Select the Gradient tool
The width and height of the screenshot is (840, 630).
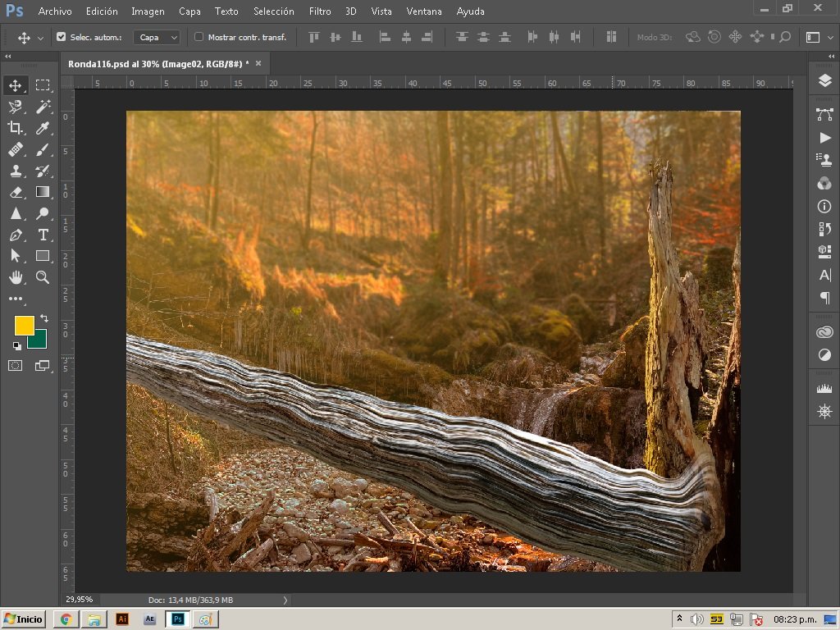pos(43,192)
